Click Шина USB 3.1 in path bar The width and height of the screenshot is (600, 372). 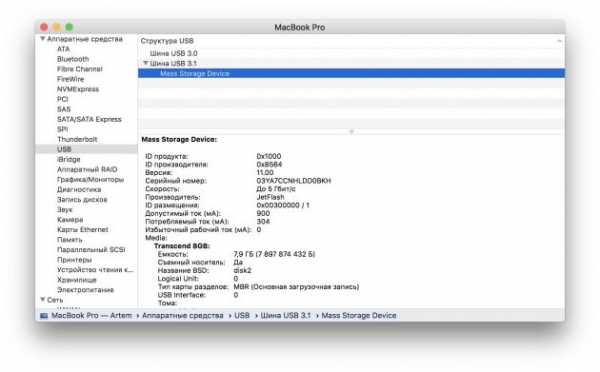click(285, 316)
